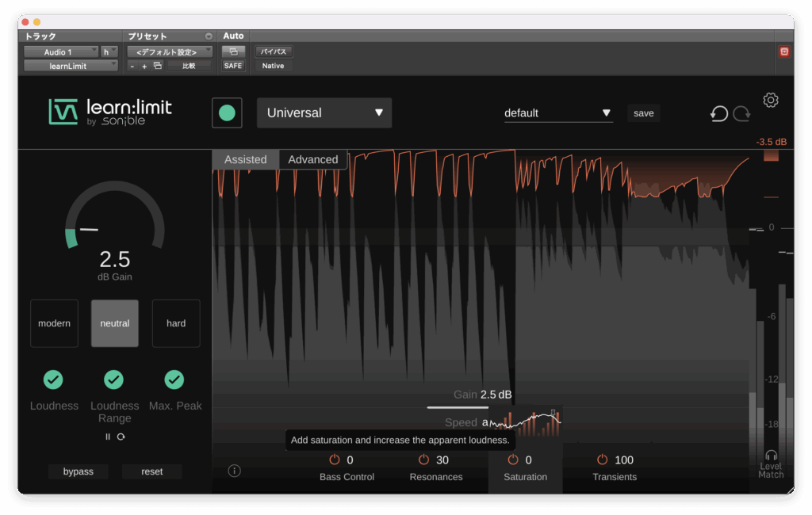Click the 2.5 gain value under dial
812x515 pixels.
(114, 259)
